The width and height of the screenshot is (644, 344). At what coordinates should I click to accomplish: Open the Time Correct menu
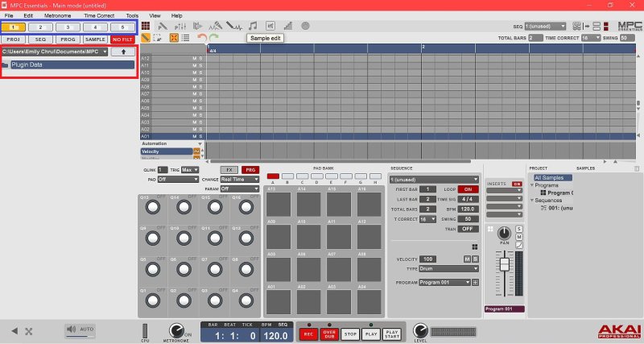point(99,15)
